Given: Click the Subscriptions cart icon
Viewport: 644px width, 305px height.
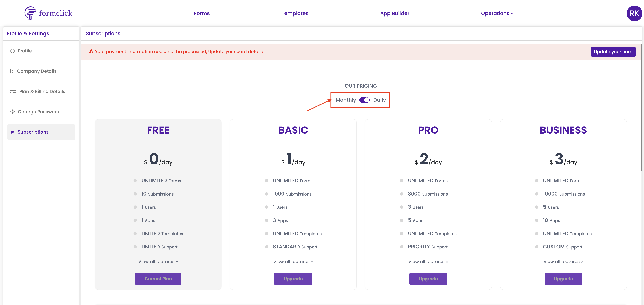Looking at the screenshot, I should point(12,132).
